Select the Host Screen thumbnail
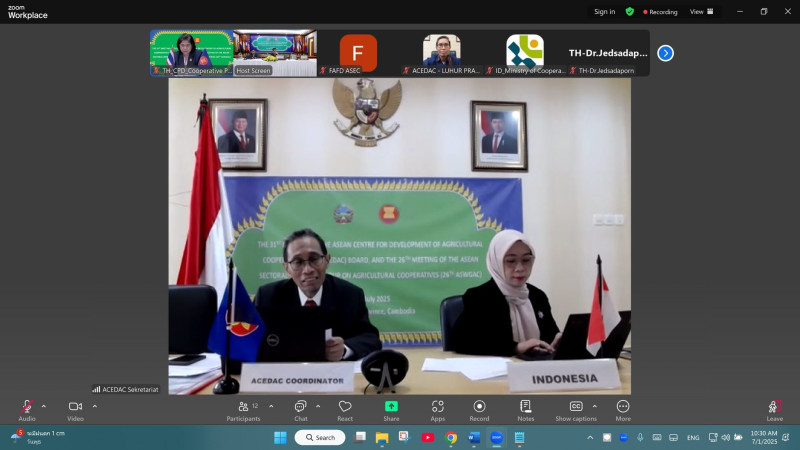800x450 pixels. (275, 53)
